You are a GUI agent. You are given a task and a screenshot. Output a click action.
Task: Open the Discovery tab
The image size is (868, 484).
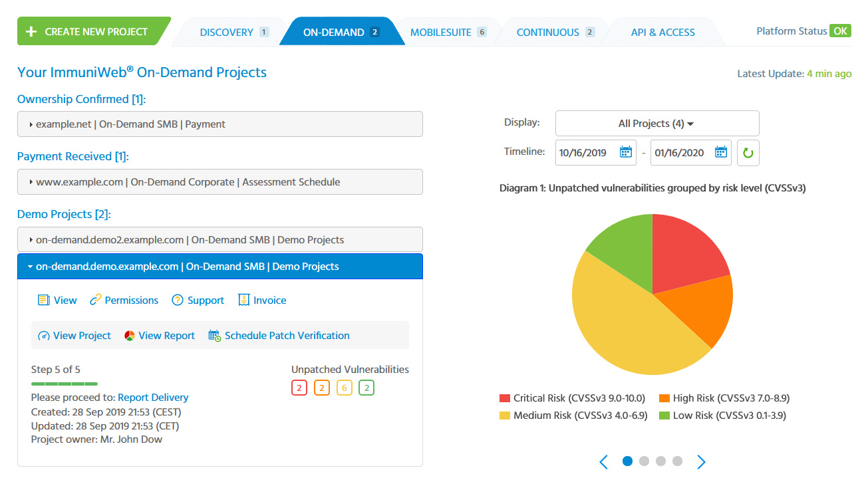click(233, 32)
